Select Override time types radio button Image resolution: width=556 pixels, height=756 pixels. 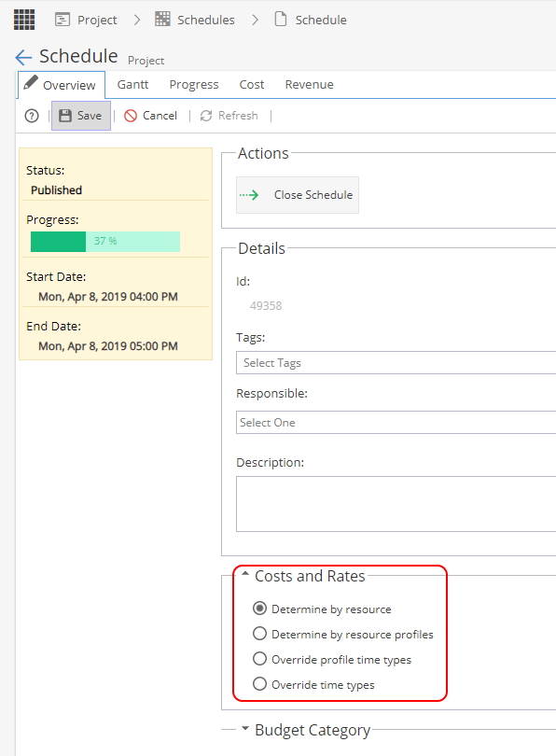(x=259, y=683)
